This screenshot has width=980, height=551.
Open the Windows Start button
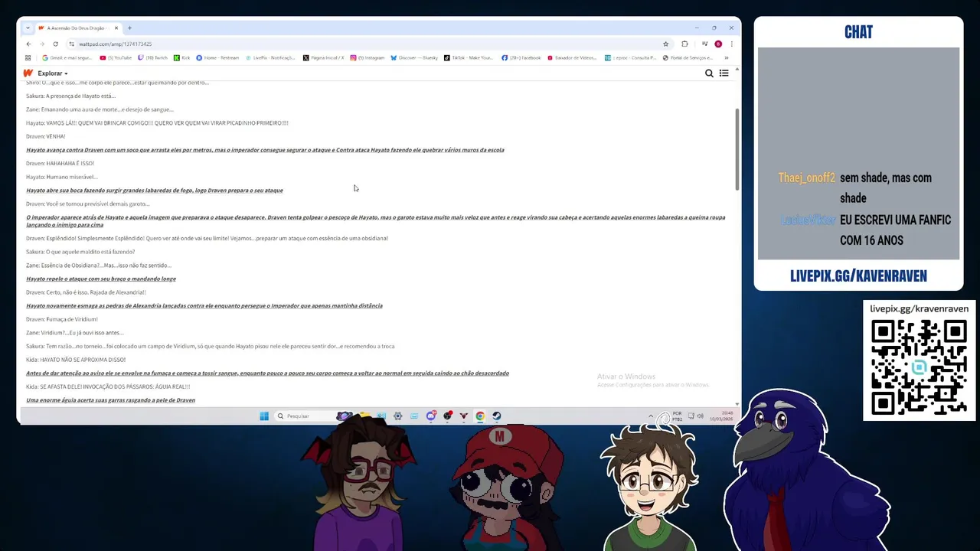coord(264,416)
